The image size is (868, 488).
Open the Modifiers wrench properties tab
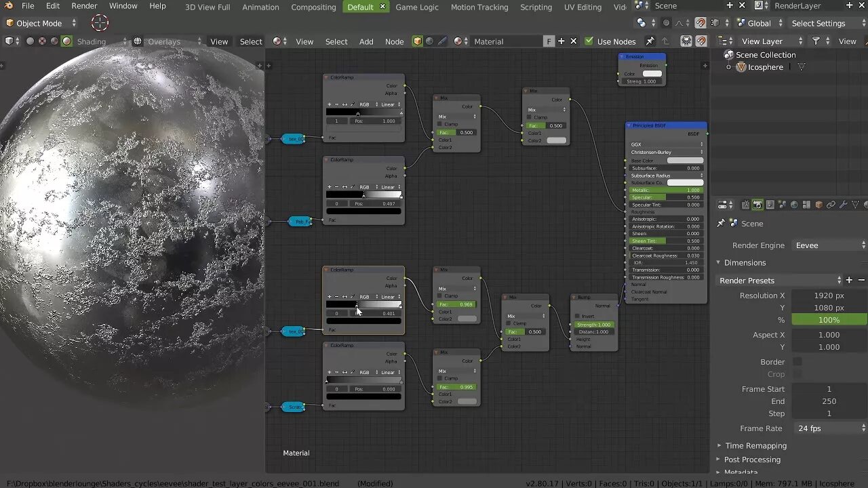pos(843,205)
